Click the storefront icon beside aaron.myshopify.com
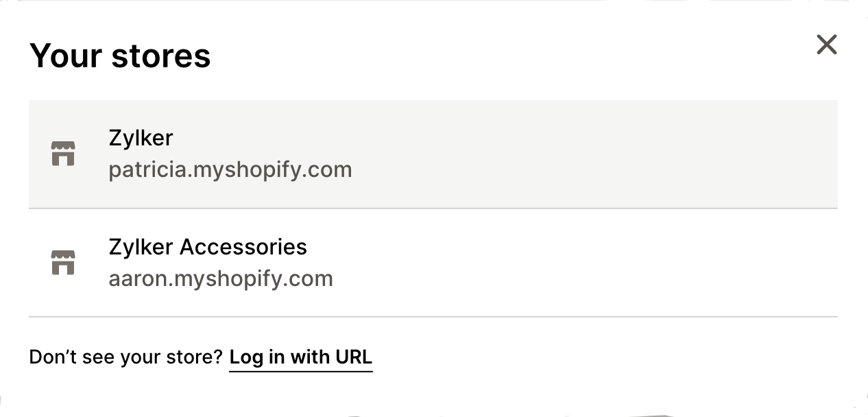The height and width of the screenshot is (417, 868). click(x=64, y=262)
